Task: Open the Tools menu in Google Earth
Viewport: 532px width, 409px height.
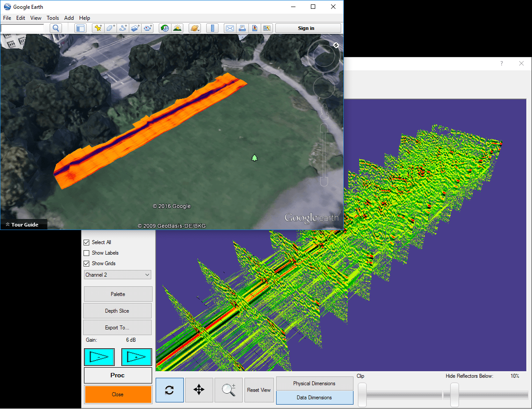Action: point(52,18)
